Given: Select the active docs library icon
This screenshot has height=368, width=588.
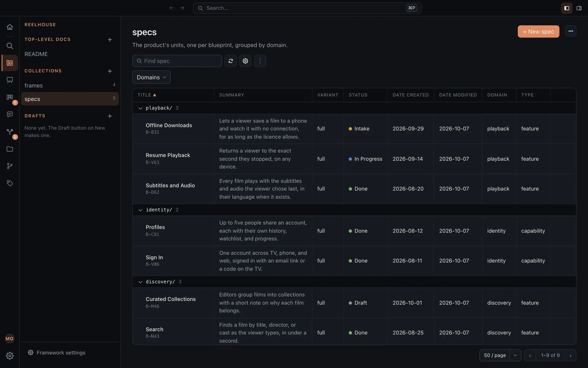Looking at the screenshot, I should 10,63.
